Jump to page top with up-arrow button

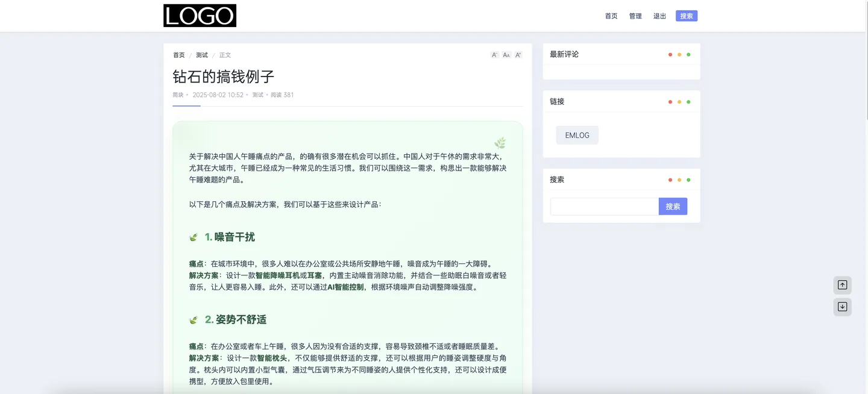tap(843, 285)
